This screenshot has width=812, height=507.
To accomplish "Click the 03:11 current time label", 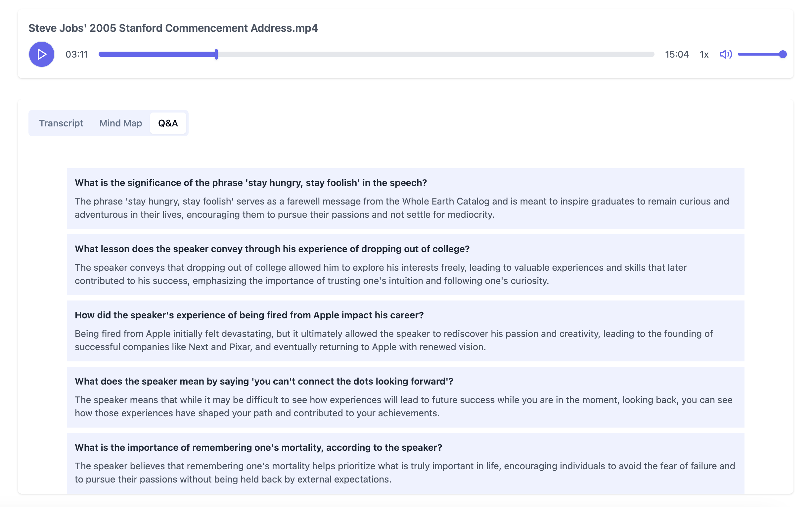I will [x=77, y=54].
